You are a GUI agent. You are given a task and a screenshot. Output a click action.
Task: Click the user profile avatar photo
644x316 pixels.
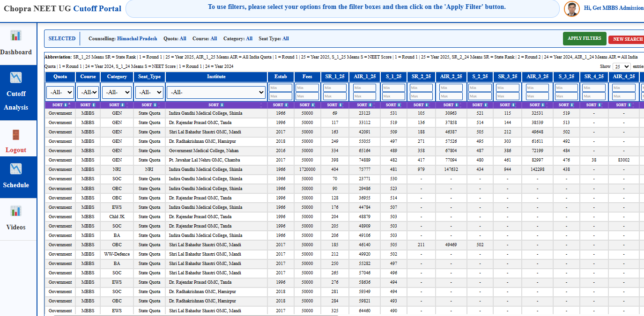click(571, 8)
